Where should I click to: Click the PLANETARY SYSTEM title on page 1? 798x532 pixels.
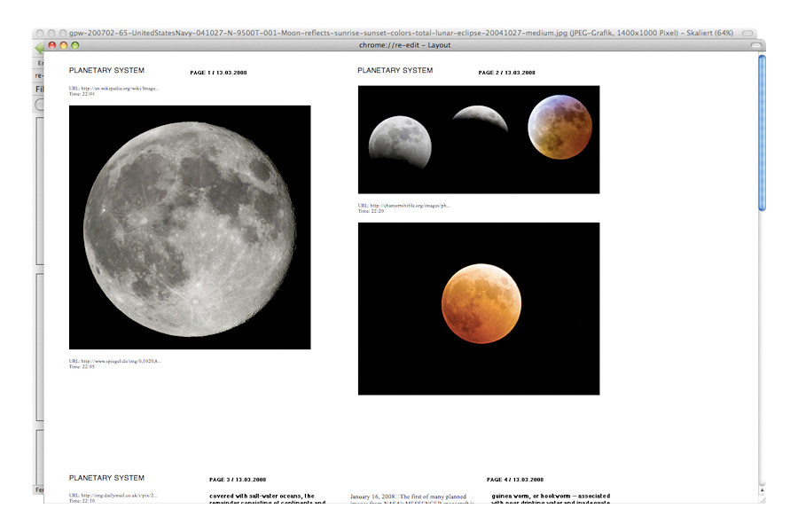106,70
